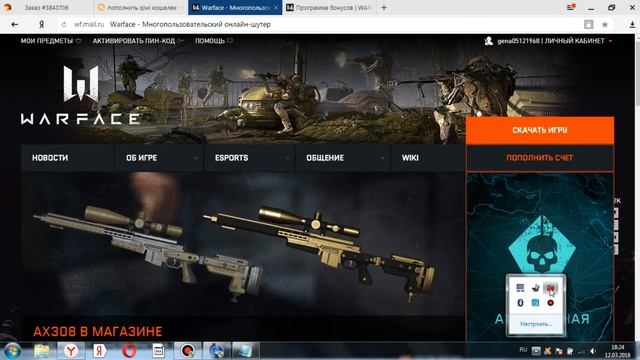Expand the ЛИЧНЫЙ КАБИНЕТ dropdown arrow

click(x=610, y=41)
